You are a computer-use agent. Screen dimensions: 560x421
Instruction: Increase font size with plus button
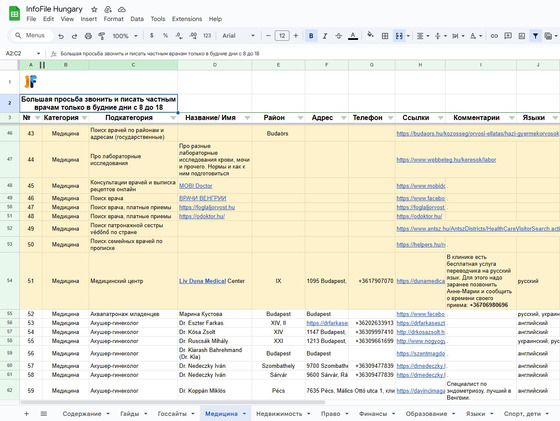click(x=296, y=36)
